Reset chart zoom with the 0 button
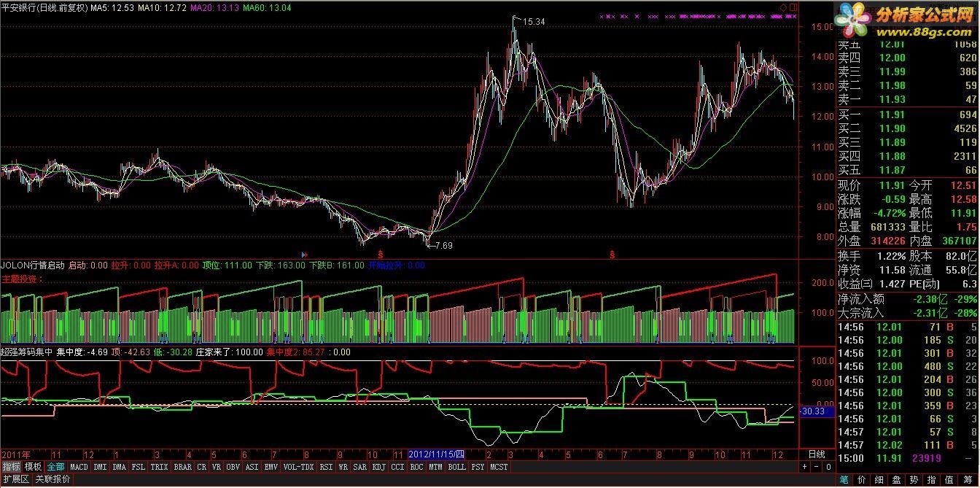This screenshot has width=980, height=488. click(828, 467)
